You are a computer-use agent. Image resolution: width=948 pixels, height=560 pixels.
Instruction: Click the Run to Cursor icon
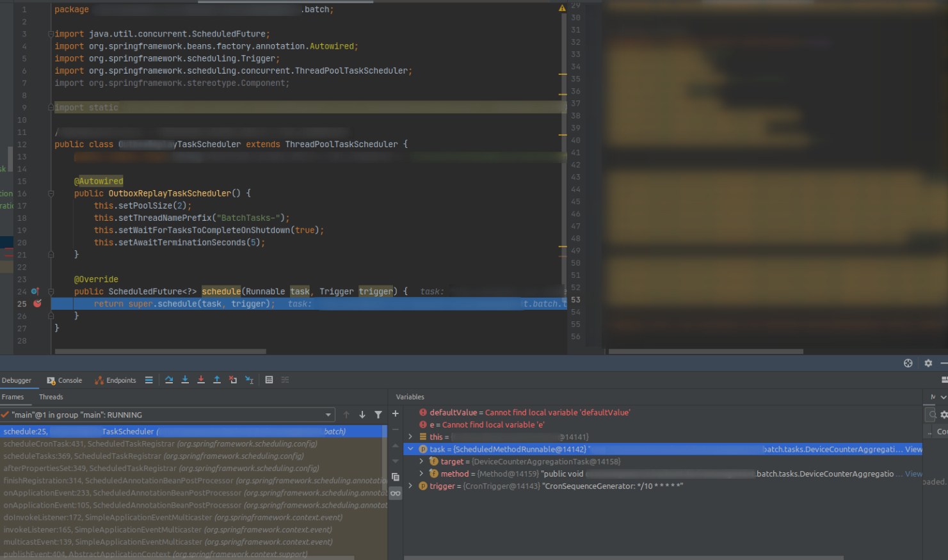pos(250,380)
